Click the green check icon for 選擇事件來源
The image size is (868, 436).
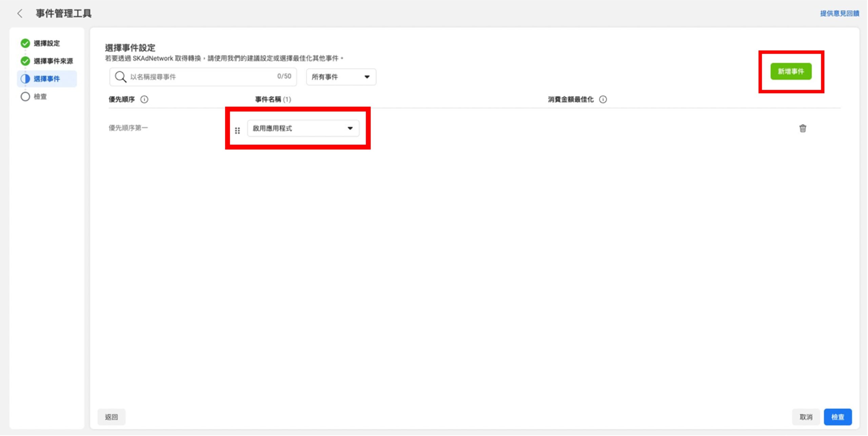coord(25,61)
